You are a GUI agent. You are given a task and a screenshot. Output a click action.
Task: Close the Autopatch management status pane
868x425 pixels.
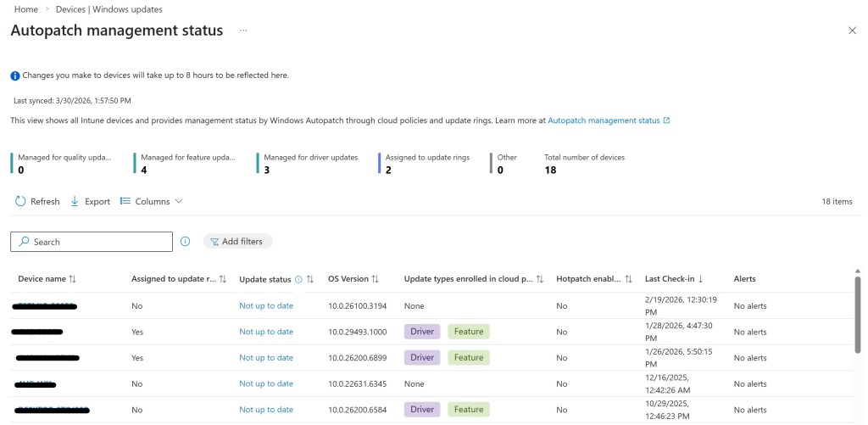(x=852, y=31)
